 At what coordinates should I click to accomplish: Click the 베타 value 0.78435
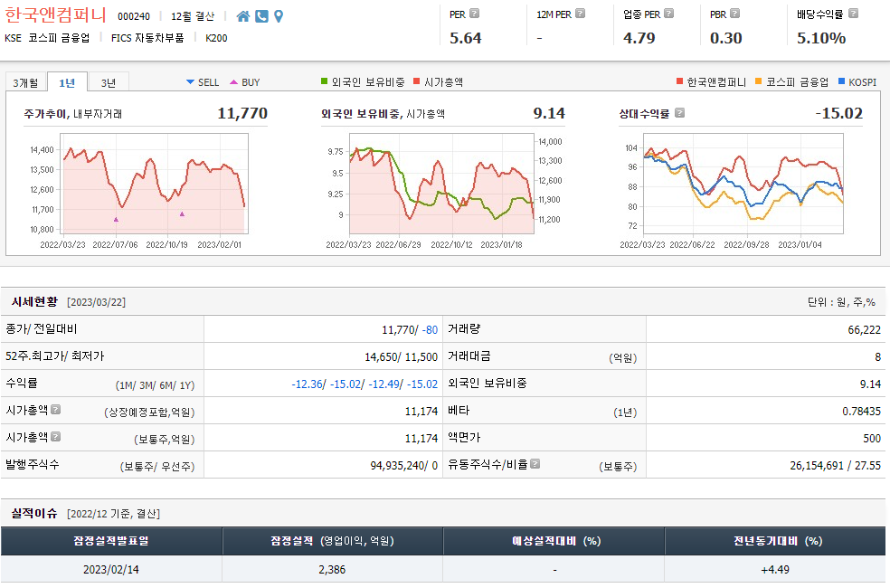coord(862,412)
